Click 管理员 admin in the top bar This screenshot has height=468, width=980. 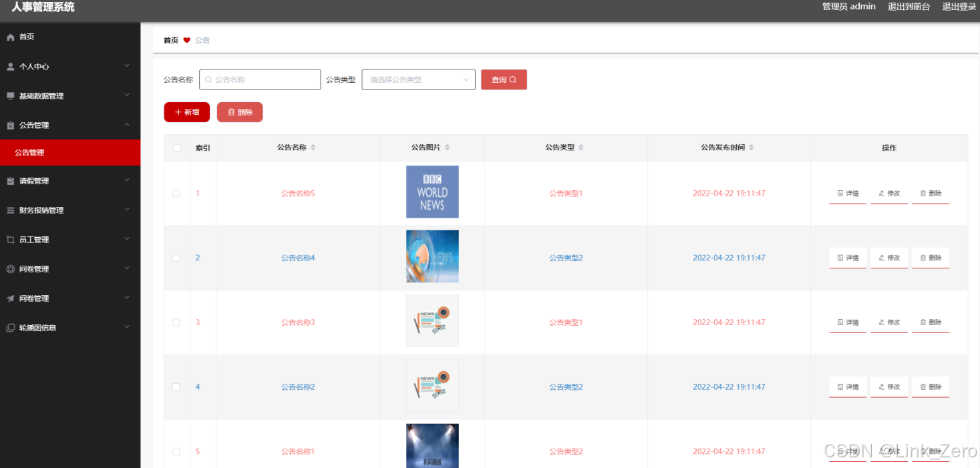[848, 7]
